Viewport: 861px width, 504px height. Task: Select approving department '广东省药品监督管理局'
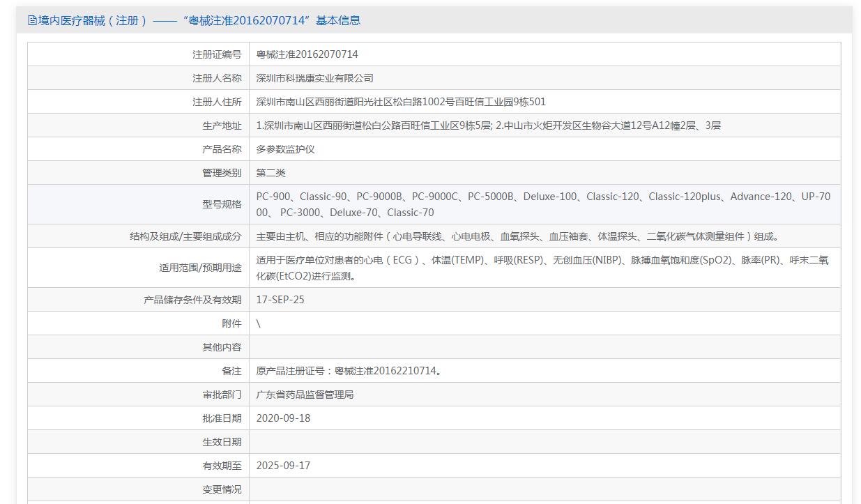point(305,395)
